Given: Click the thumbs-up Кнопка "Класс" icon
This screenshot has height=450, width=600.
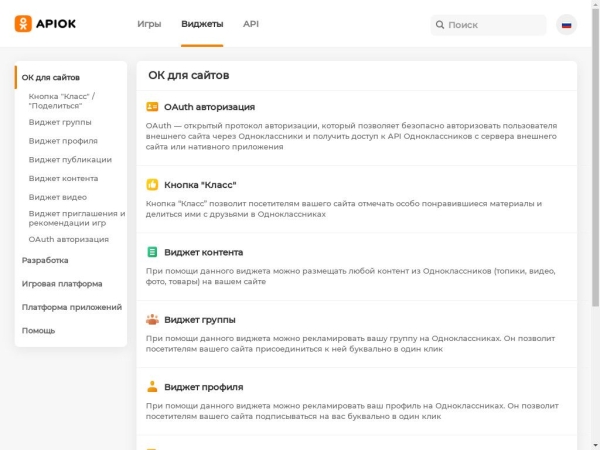Looking at the screenshot, I should 152,185.
